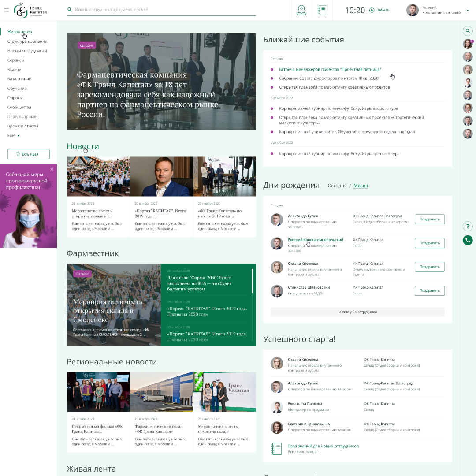Image resolution: width=476 pixels, height=476 pixels.
Task: Open the hamburger menu icon
Action: coord(6,10)
